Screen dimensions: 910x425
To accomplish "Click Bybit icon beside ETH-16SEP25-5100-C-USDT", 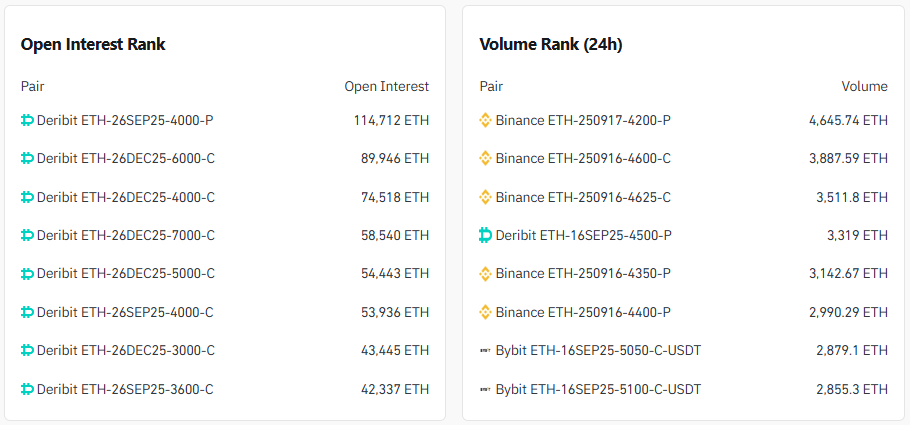I will pyautogui.click(x=485, y=390).
